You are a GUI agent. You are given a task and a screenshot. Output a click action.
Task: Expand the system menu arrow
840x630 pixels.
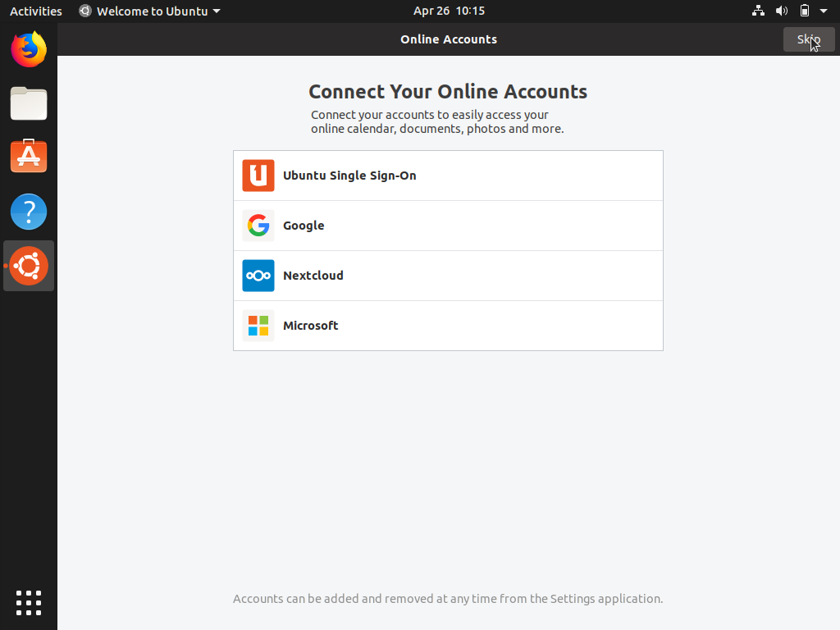824,11
